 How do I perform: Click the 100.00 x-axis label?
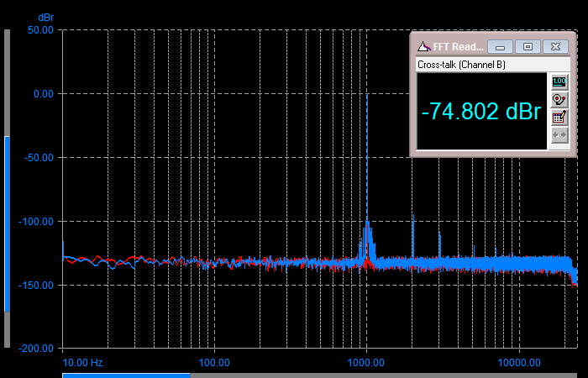(214, 363)
